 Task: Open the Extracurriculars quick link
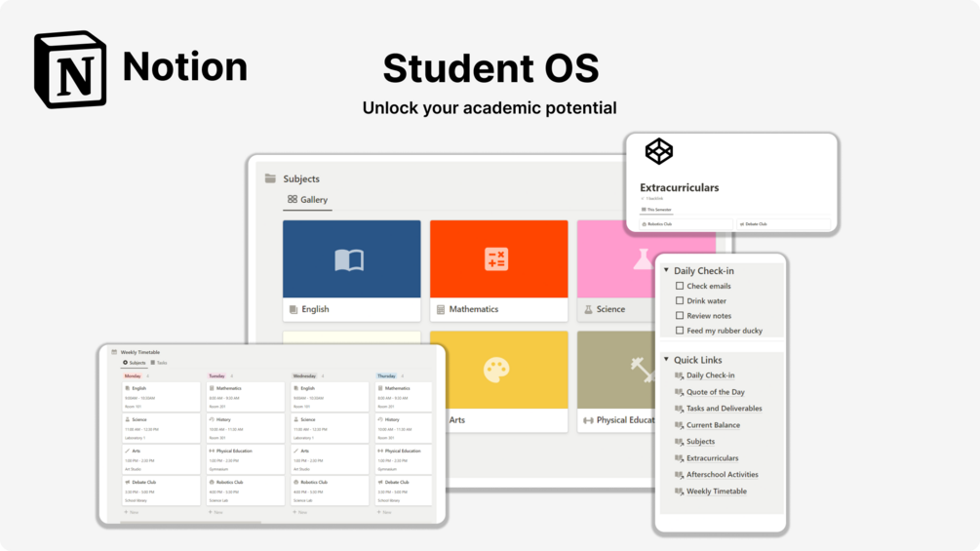(713, 458)
